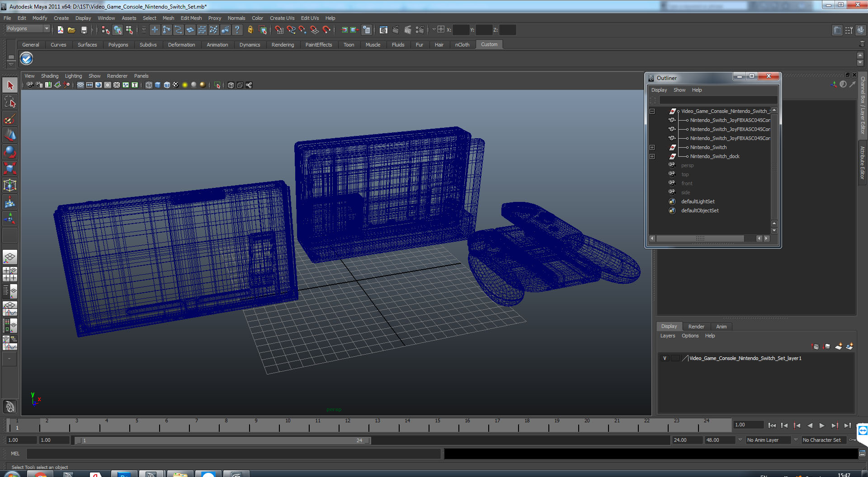This screenshot has width=868, height=477.
Task: Click the playback end time field 24.00
Action: coord(687,440)
